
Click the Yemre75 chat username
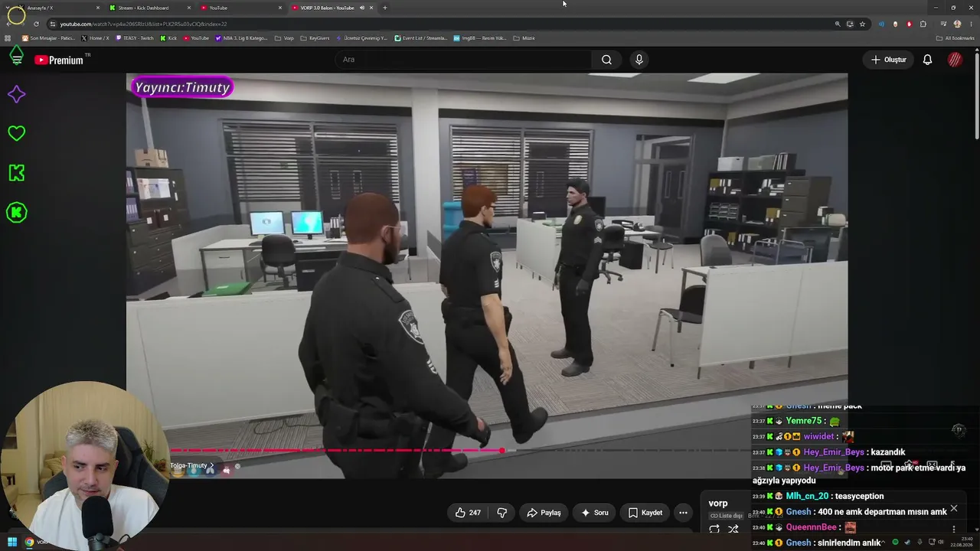pyautogui.click(x=803, y=421)
